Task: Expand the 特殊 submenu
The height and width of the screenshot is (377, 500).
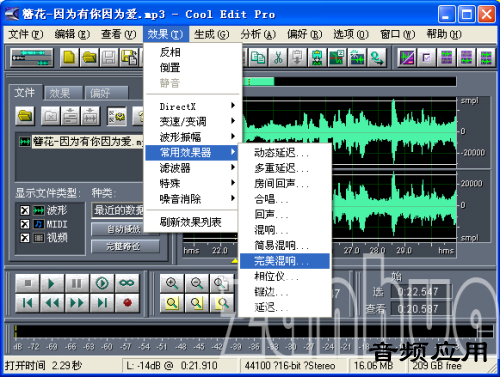Action: click(192, 183)
